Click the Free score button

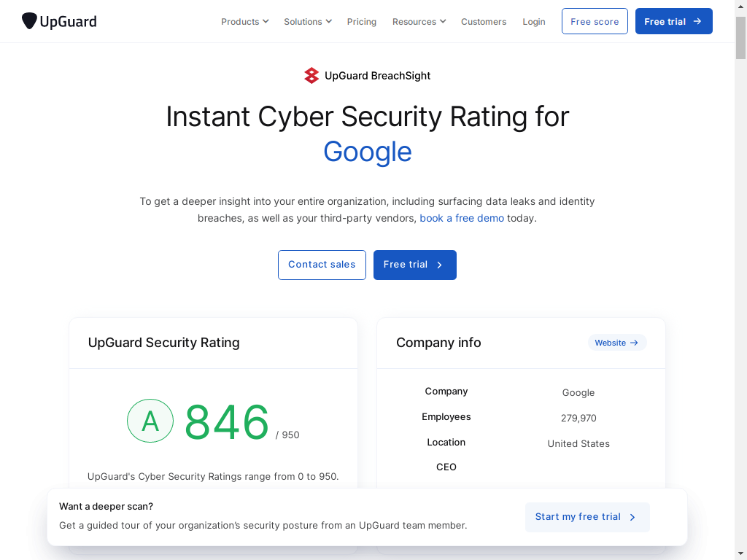pyautogui.click(x=595, y=21)
